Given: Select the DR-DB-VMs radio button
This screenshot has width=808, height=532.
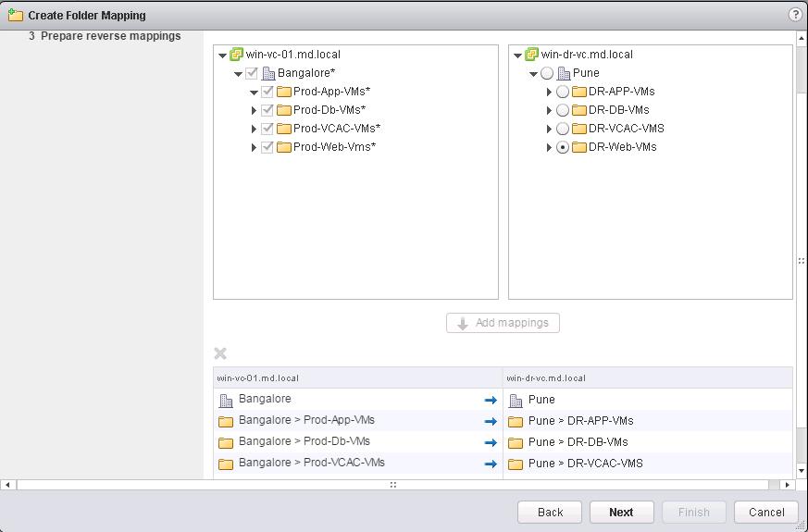Looking at the screenshot, I should pyautogui.click(x=563, y=110).
